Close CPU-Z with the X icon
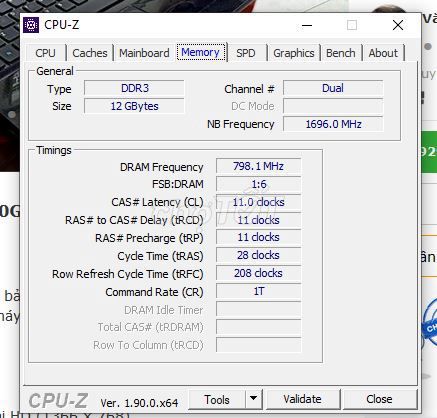Image resolution: width=437 pixels, height=418 pixels. pos(398,25)
